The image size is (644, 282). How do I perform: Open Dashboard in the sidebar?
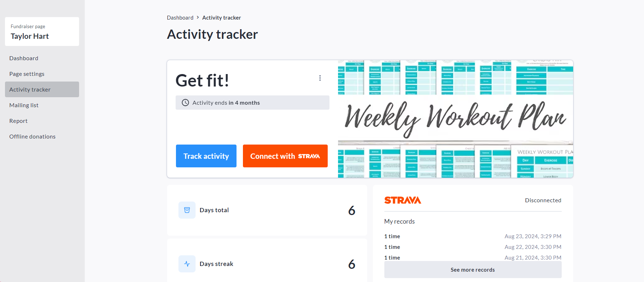(x=24, y=58)
